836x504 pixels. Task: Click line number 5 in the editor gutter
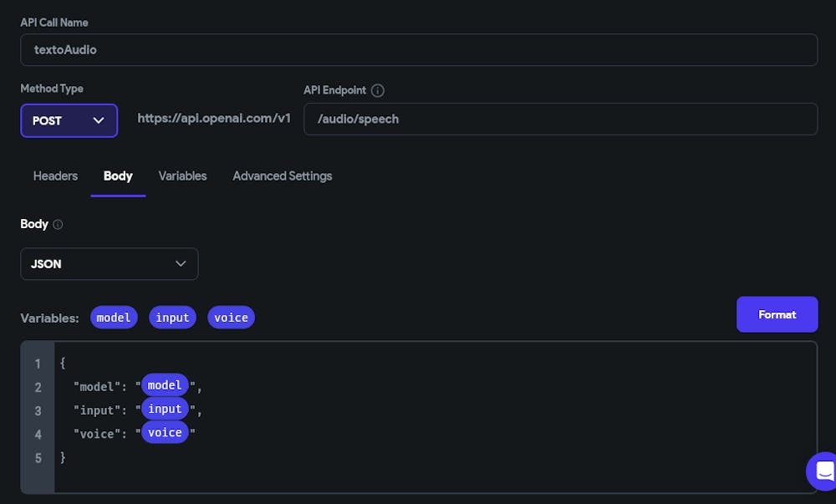pos(38,458)
